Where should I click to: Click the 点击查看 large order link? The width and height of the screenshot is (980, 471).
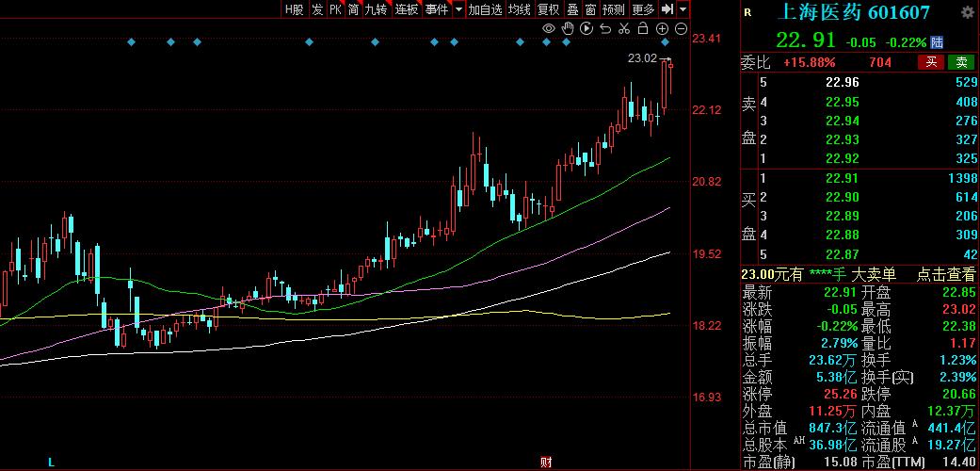click(947, 274)
